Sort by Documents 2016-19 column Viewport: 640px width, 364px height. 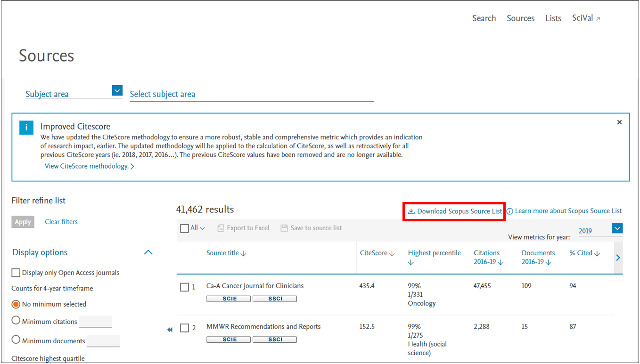coord(539,257)
